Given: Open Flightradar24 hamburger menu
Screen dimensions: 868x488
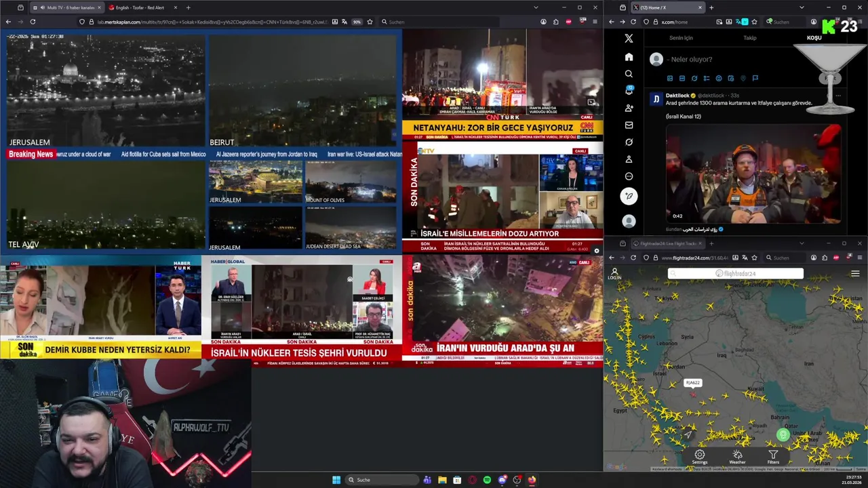Looking at the screenshot, I should tap(855, 274).
